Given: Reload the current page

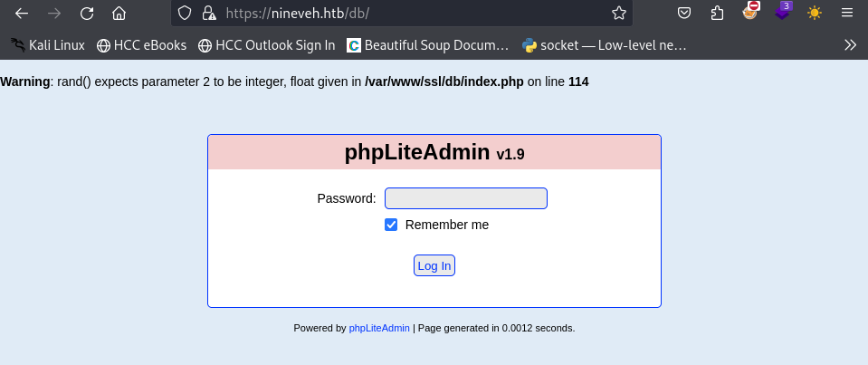Looking at the screenshot, I should tap(87, 14).
